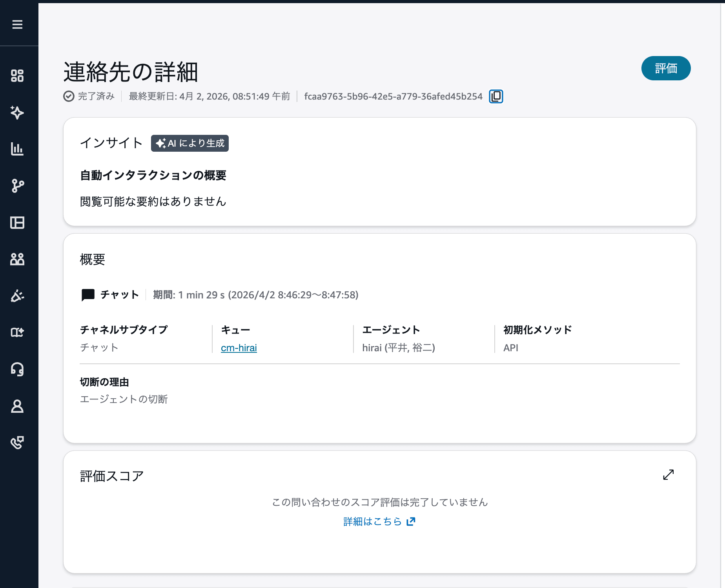Expand the 評価スコア panel fullscreen
Screen dimensions: 725x588
pos(669,475)
